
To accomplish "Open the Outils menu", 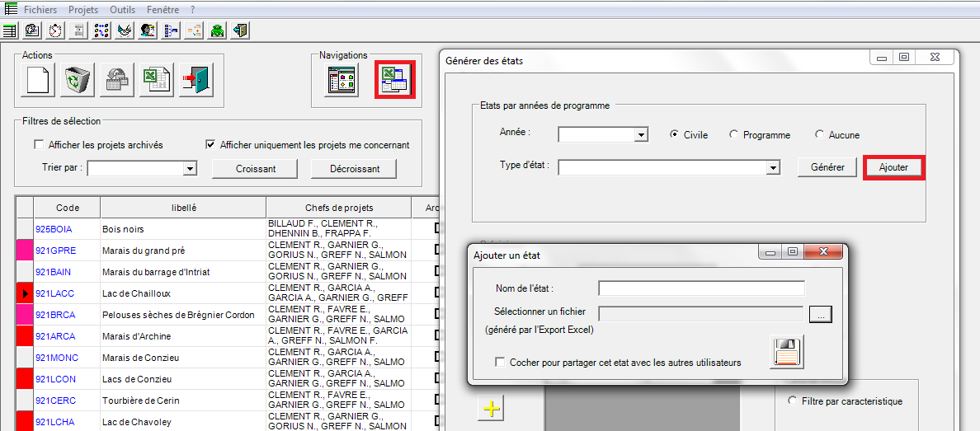I will (122, 10).
